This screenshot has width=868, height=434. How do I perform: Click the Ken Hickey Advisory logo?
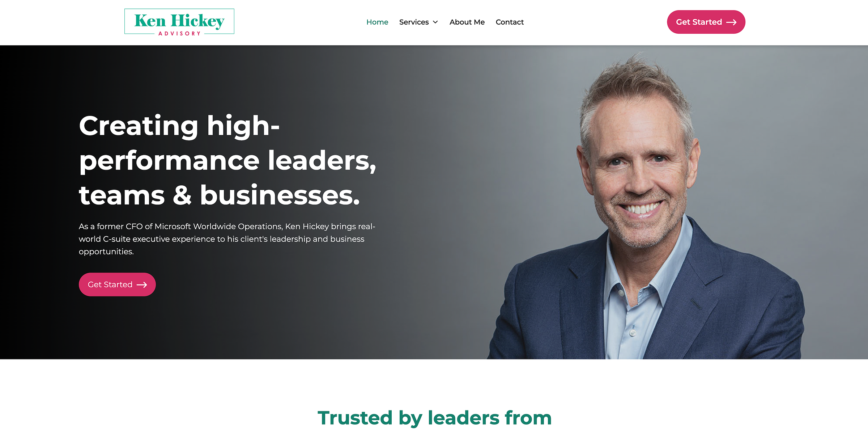(179, 22)
